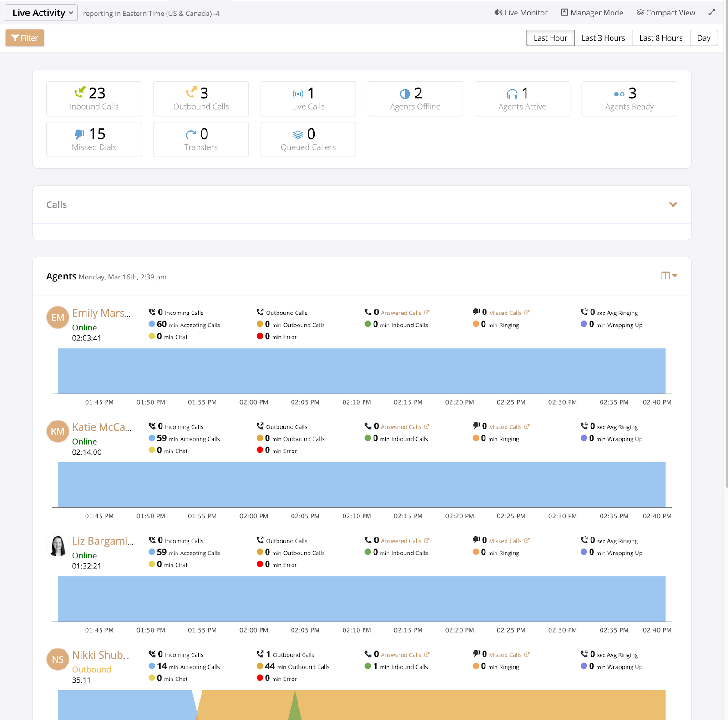728x720 pixels.
Task: Click the Missed Dials thumbs-down icon
Action: (x=80, y=134)
